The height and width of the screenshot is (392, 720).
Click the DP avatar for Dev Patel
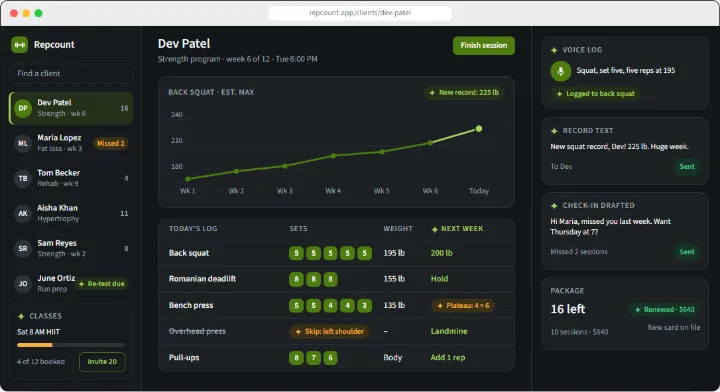point(22,108)
